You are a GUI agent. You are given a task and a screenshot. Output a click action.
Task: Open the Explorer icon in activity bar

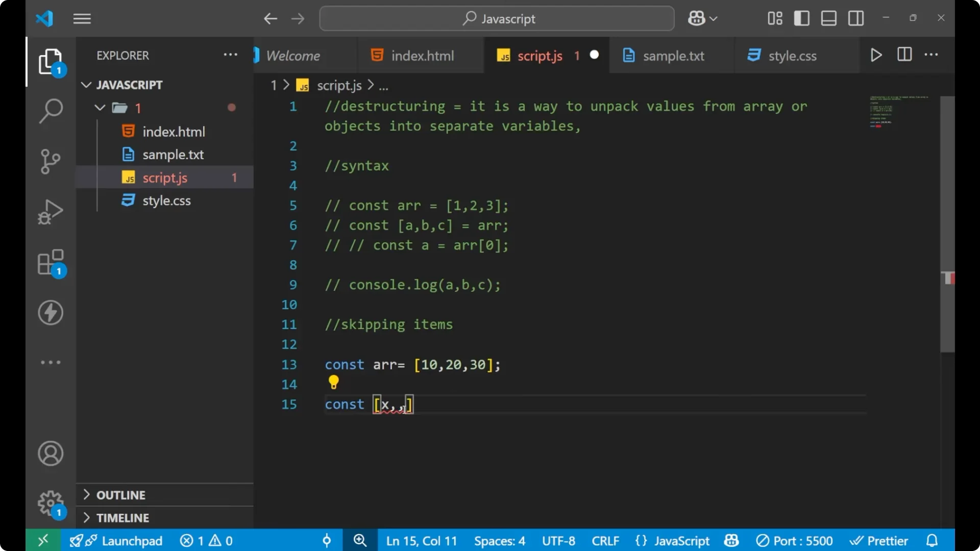[51, 61]
